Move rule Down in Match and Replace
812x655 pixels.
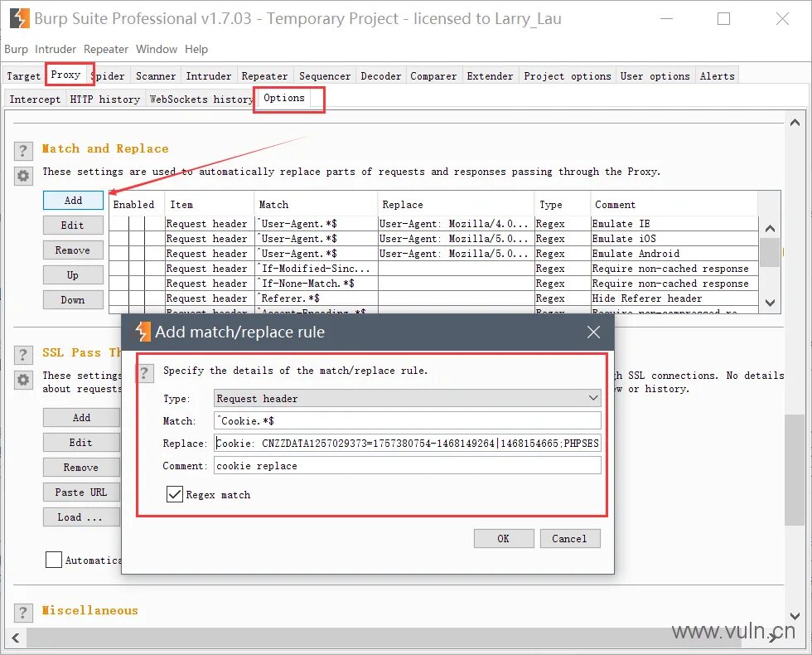pyautogui.click(x=73, y=300)
